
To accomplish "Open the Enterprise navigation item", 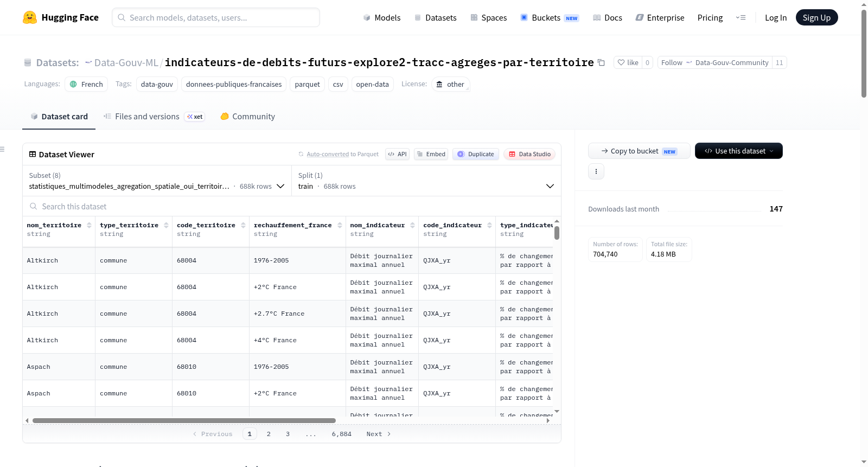I will coord(660,17).
